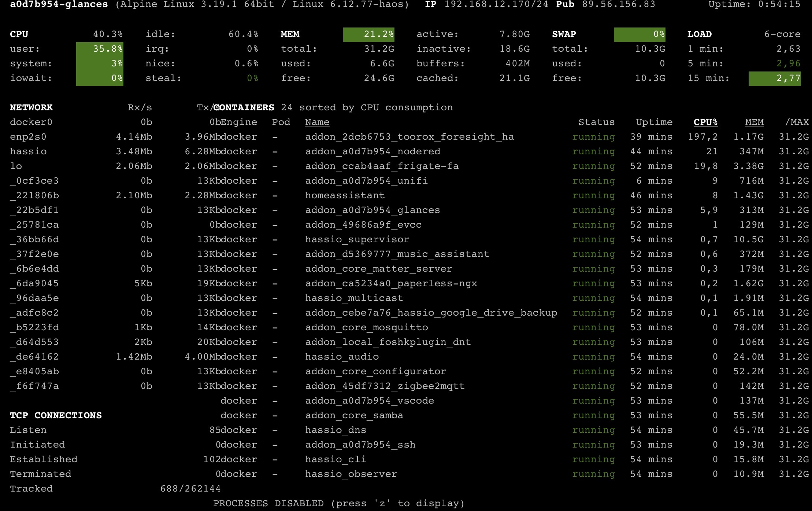This screenshot has width=812, height=511.
Task: Click the green MEM 21.2% indicator
Action: click(x=368, y=34)
